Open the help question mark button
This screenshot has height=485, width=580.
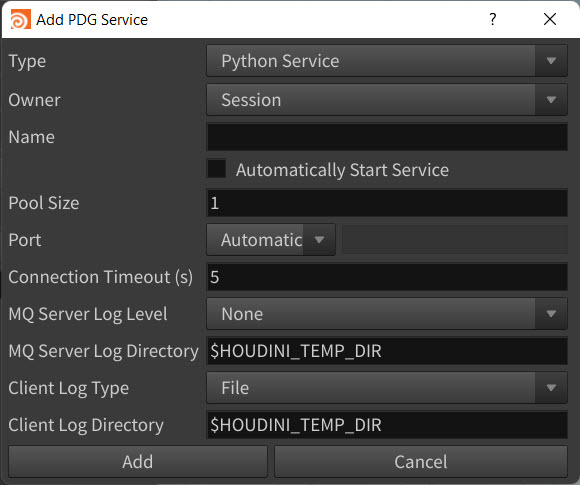tap(493, 19)
